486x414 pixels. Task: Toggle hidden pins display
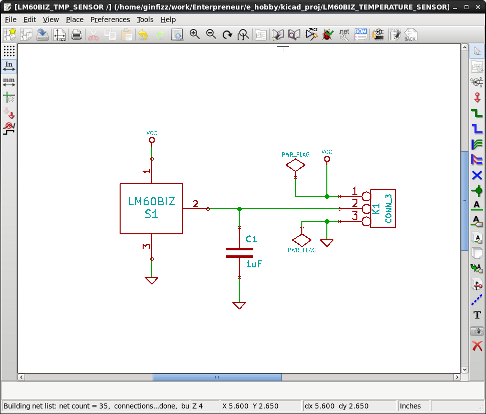pos(9,113)
